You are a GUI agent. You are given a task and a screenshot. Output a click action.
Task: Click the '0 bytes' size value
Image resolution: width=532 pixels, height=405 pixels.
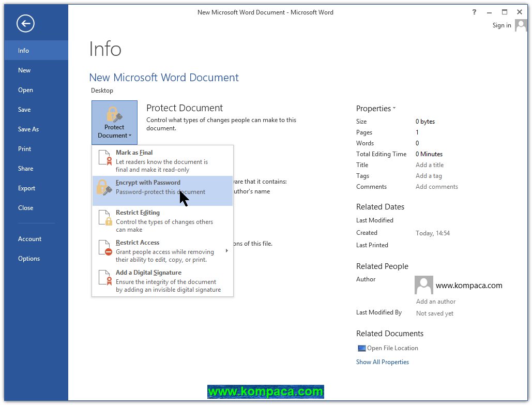tap(425, 122)
